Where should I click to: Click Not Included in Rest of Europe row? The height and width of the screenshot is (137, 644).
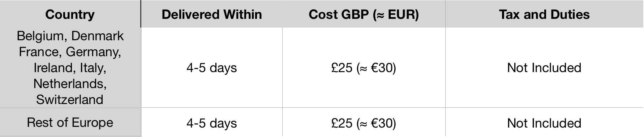(544, 123)
